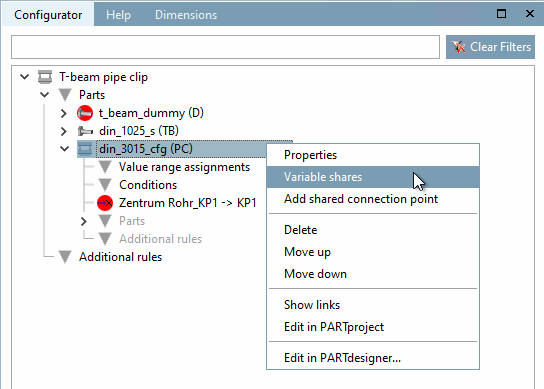Collapse the T-beam pipe clip root node
The height and width of the screenshot is (389, 544).
coord(24,77)
